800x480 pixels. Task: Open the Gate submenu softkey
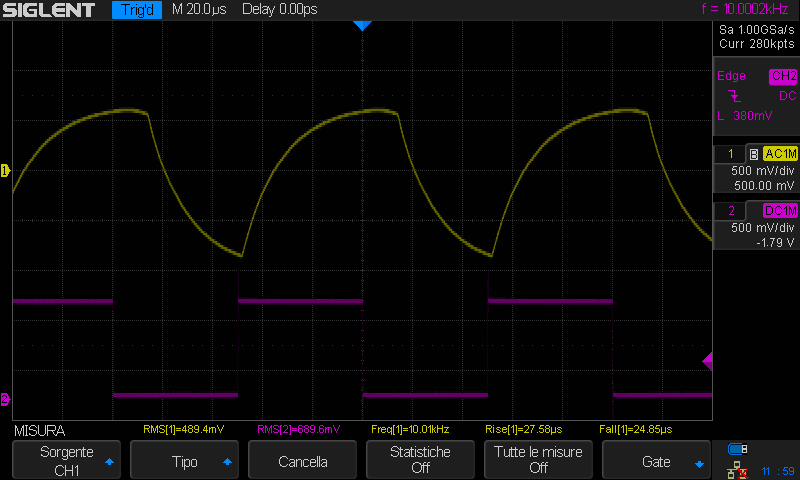(x=656, y=460)
